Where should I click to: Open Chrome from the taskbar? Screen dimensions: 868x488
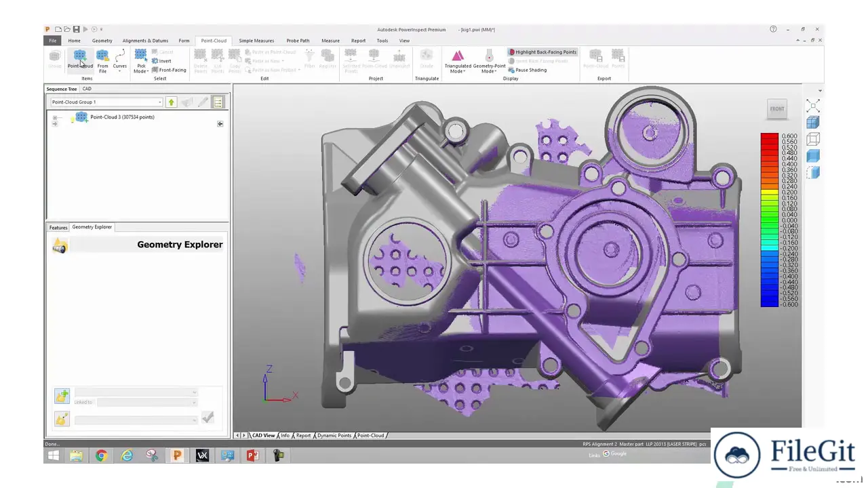coord(101,455)
